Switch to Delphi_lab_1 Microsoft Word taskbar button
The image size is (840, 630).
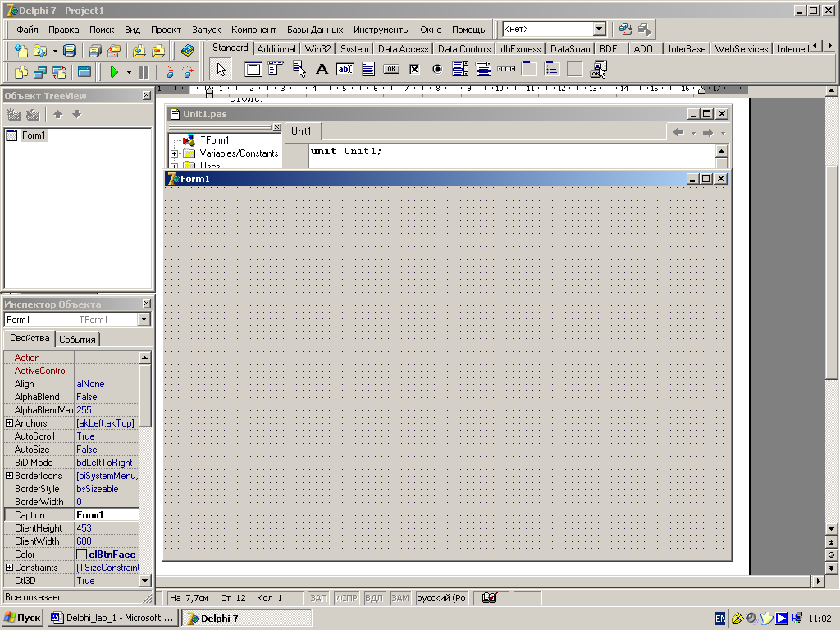point(113,618)
